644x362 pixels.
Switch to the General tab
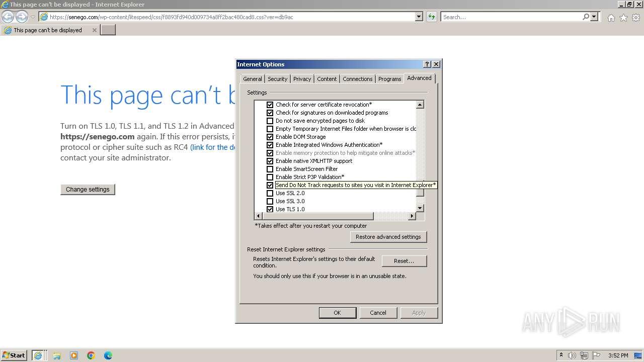click(252, 79)
